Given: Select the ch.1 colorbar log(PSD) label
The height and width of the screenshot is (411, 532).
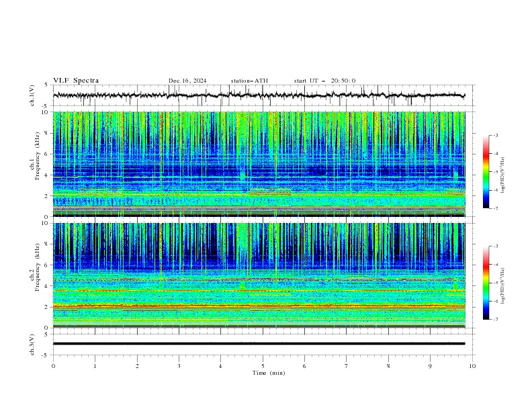Looking at the screenshot, I should (x=503, y=175).
